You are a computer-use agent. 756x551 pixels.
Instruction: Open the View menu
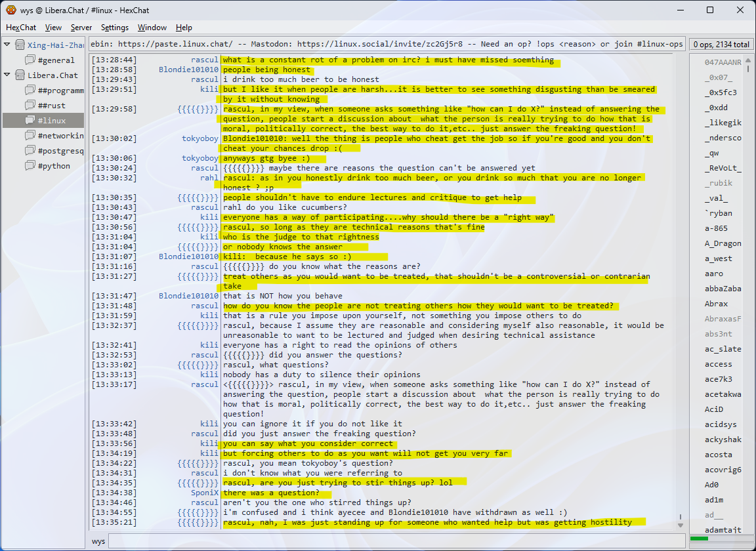(x=53, y=28)
